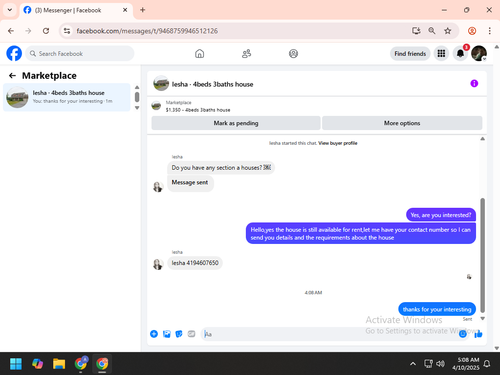The image size is (500, 375).
Task: Go back from Marketplace with arrow
Action: pyautogui.click(x=12, y=76)
